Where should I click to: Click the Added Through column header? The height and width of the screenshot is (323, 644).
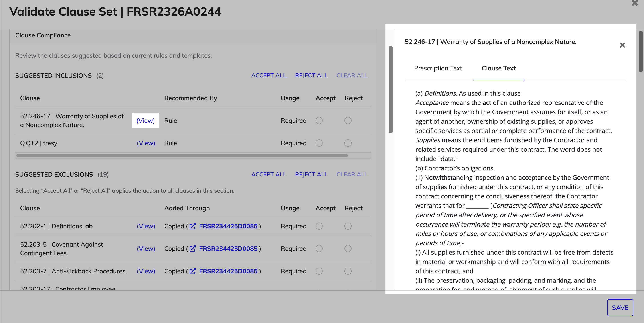pyautogui.click(x=187, y=208)
